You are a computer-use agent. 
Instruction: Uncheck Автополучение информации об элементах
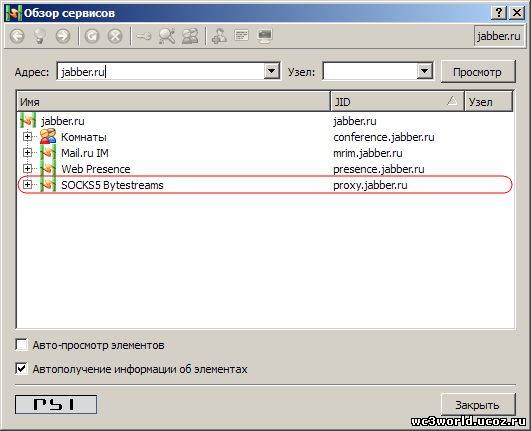(22, 368)
